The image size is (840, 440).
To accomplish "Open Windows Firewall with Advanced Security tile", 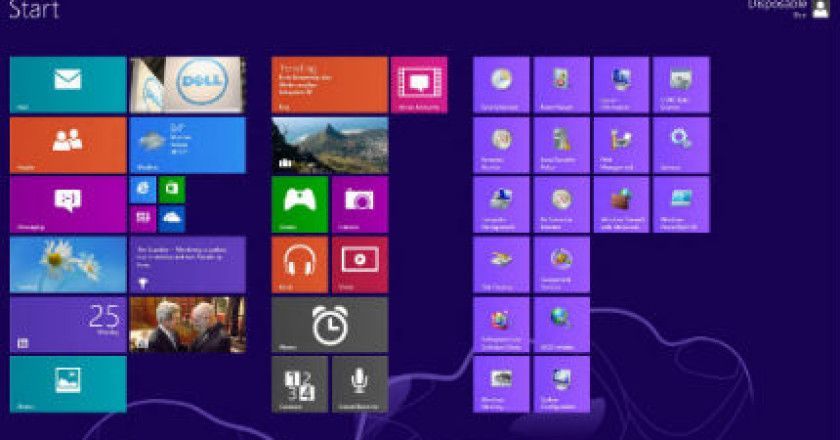I will (621, 205).
